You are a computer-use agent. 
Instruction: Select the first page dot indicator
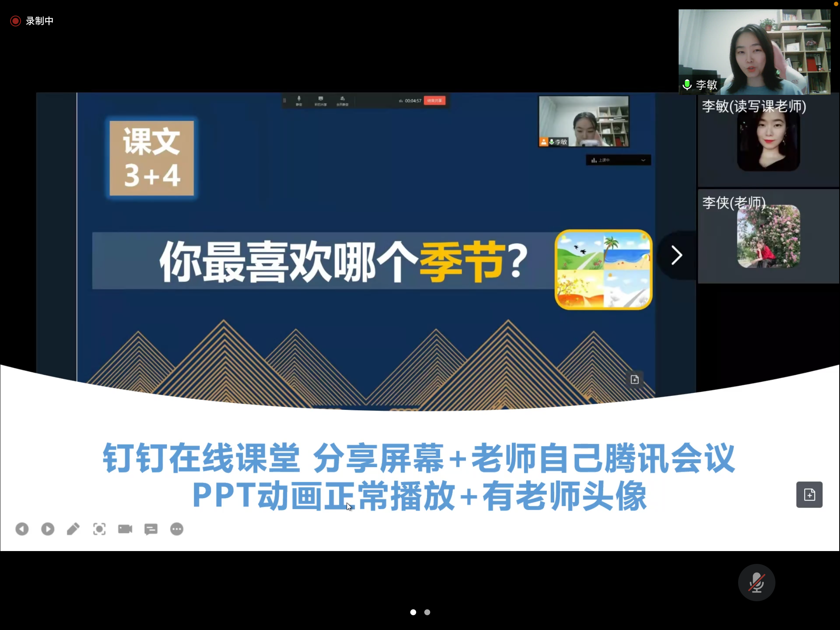coord(413,612)
